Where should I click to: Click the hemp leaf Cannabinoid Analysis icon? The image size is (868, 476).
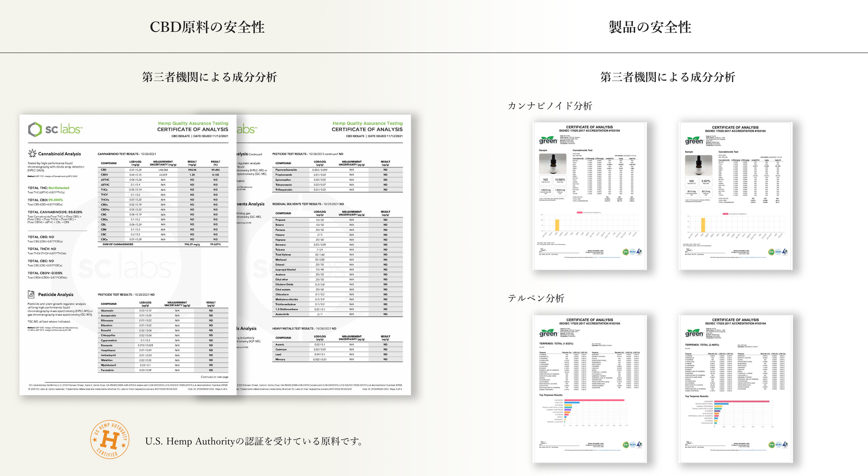tap(32, 153)
